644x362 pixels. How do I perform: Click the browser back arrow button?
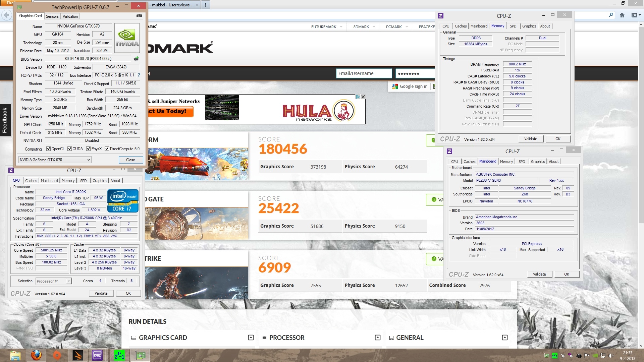pyautogui.click(x=6, y=15)
